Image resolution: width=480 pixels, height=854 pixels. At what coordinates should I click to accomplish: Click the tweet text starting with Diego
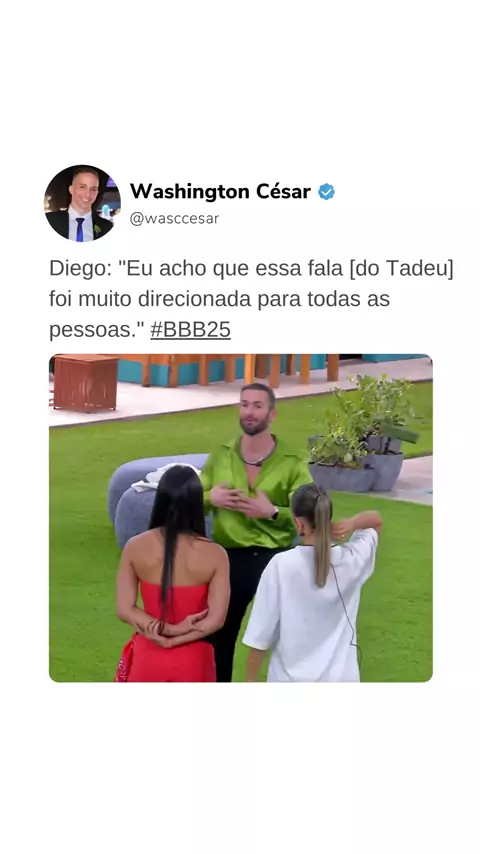click(251, 299)
